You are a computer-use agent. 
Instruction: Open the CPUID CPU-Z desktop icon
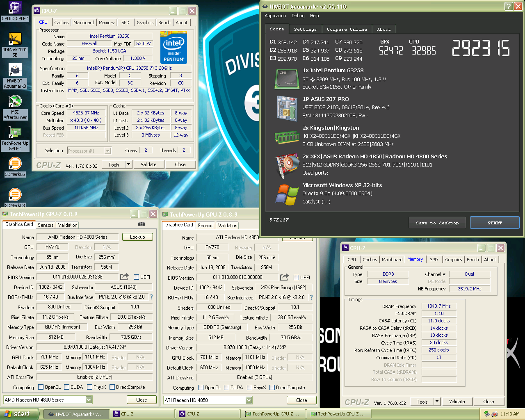(15, 11)
